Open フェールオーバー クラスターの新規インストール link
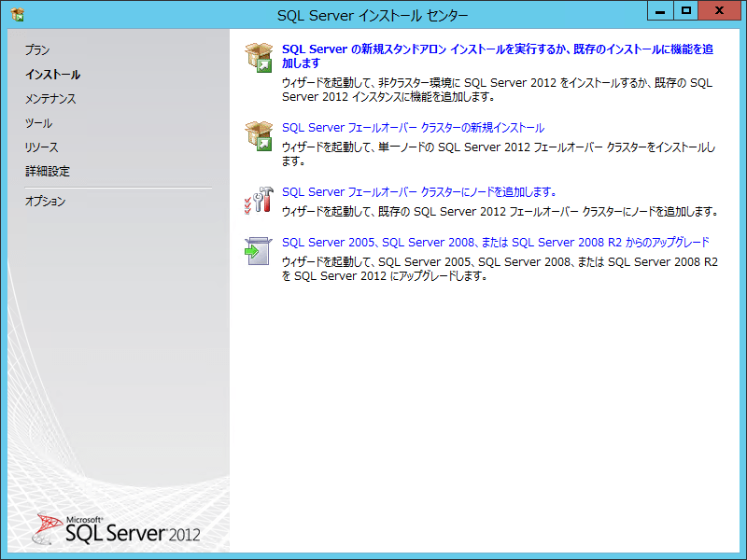 (x=413, y=128)
